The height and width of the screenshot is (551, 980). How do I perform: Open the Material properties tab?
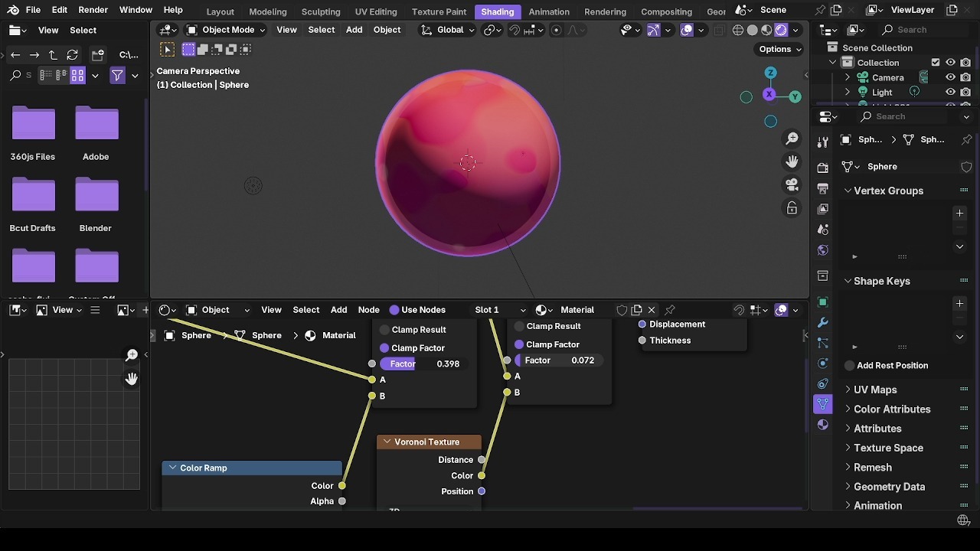click(x=823, y=425)
